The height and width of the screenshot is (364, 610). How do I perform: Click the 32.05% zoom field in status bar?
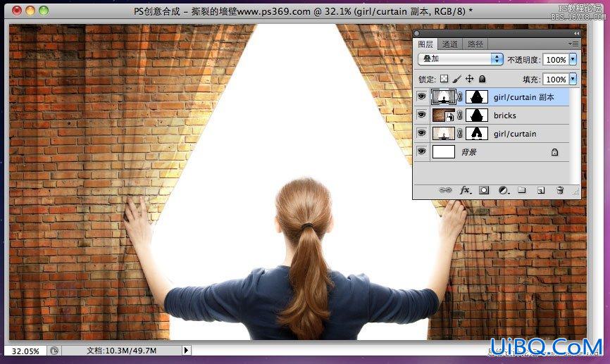pyautogui.click(x=25, y=351)
